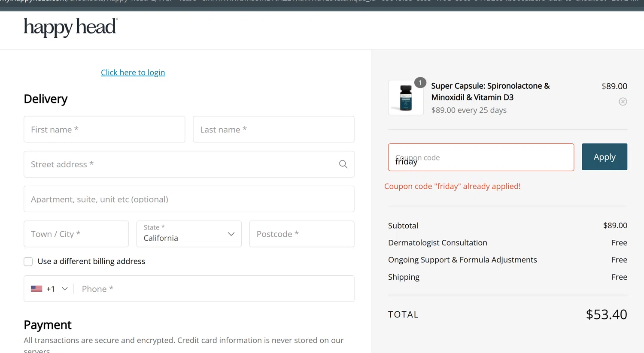Focus the Postcode input

[x=301, y=234]
